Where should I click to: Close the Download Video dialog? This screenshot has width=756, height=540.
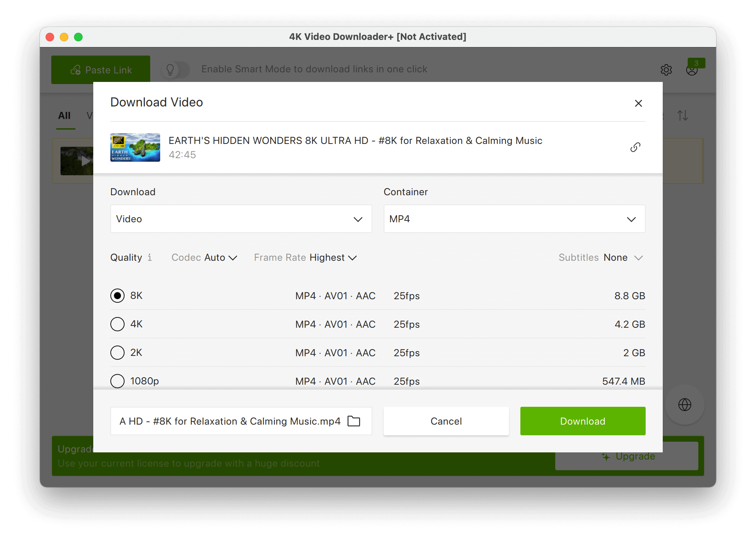(x=638, y=103)
